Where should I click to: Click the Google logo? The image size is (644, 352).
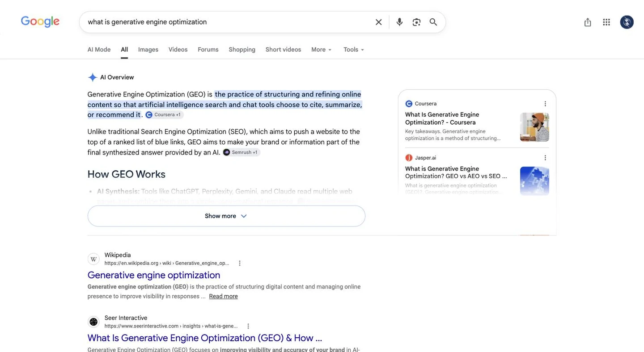40,21
